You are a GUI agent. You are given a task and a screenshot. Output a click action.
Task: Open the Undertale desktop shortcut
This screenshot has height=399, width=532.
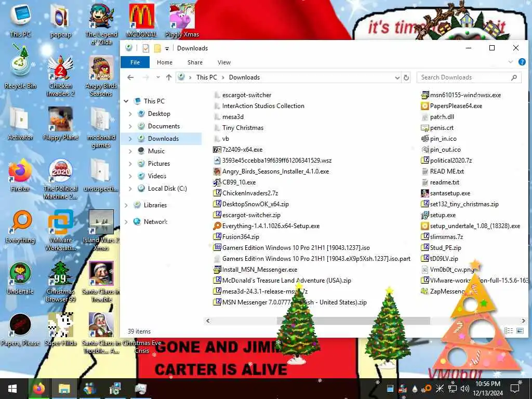(x=20, y=278)
